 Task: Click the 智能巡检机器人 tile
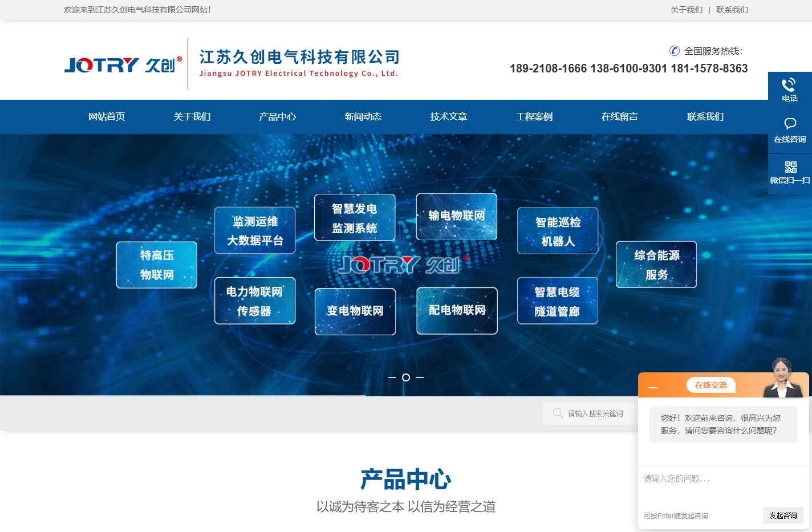pos(558,231)
